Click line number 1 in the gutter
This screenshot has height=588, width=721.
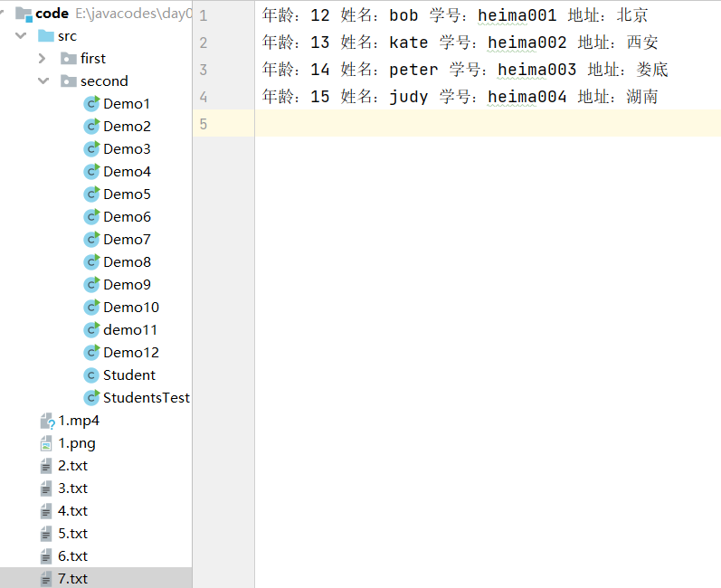[x=204, y=15]
